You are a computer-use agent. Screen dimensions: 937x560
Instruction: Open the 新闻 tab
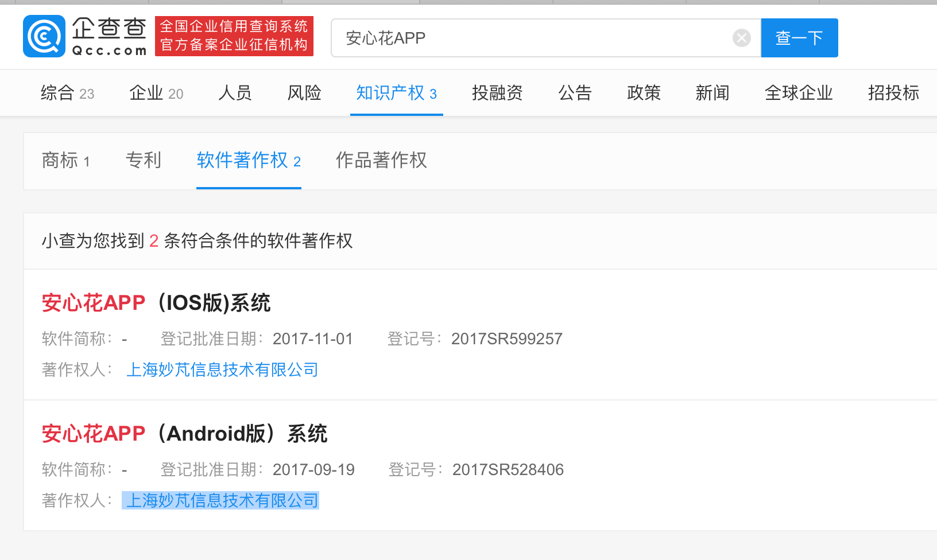[x=712, y=93]
